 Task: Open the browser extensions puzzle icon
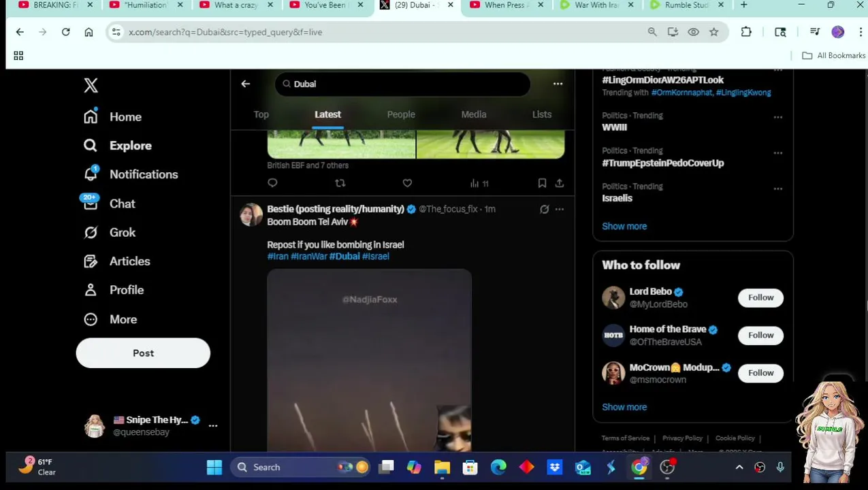point(746,32)
